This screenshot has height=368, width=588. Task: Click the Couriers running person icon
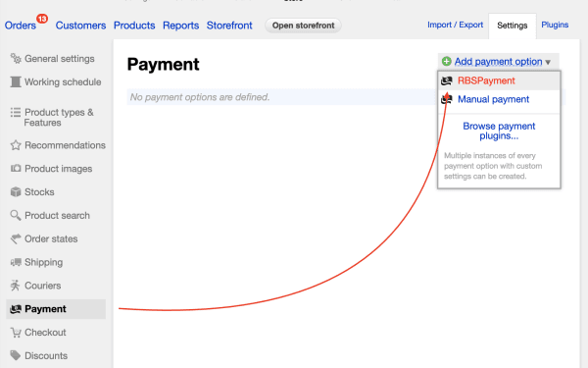coord(16,286)
